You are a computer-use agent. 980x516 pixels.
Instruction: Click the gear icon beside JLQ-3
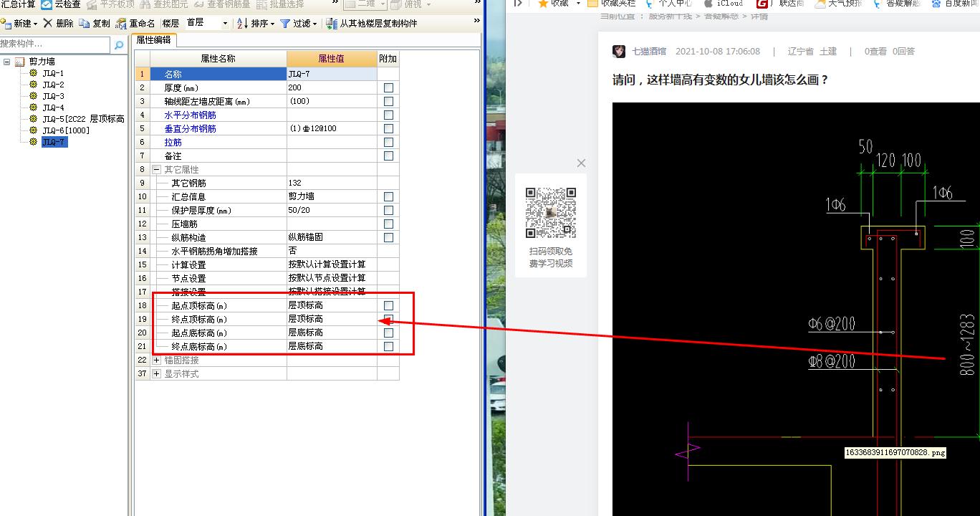[33, 96]
